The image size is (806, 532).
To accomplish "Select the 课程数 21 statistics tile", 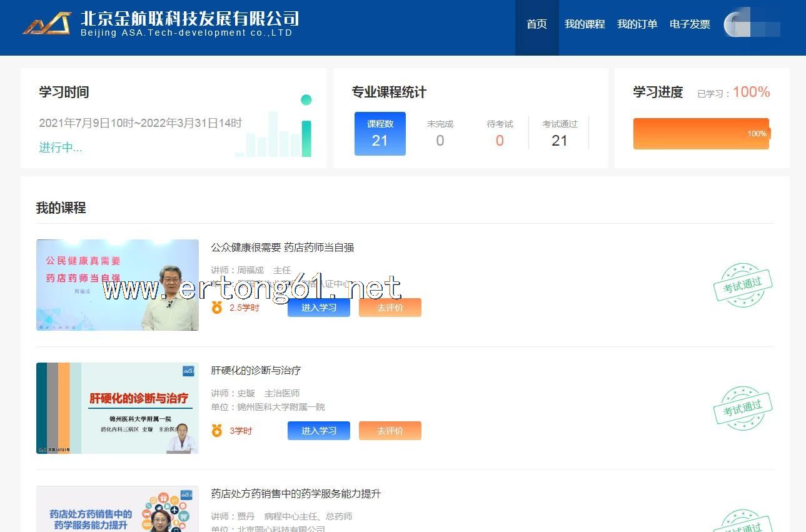I will click(380, 133).
